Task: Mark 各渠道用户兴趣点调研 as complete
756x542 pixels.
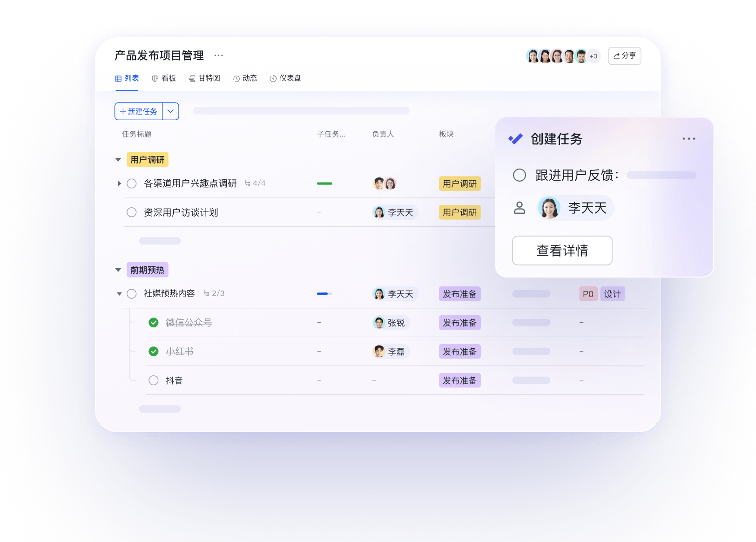Action: (132, 183)
